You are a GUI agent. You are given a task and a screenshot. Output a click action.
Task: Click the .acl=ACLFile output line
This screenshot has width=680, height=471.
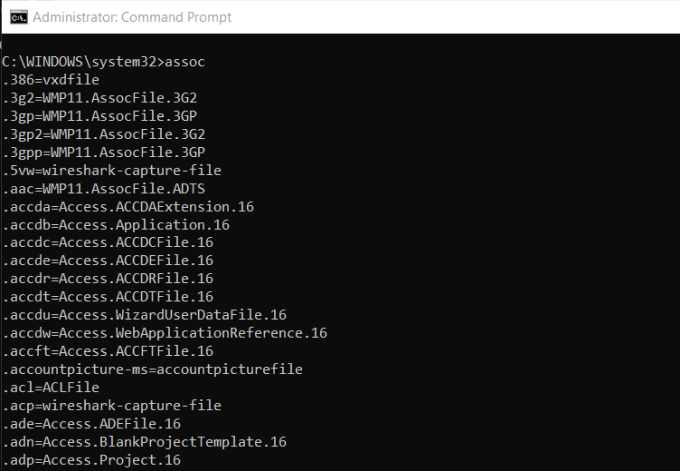click(x=50, y=387)
